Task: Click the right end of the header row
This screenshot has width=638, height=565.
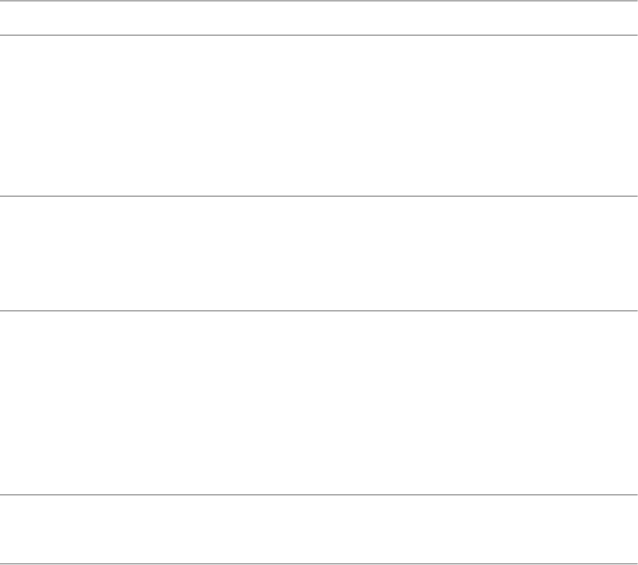Action: (x=622, y=18)
